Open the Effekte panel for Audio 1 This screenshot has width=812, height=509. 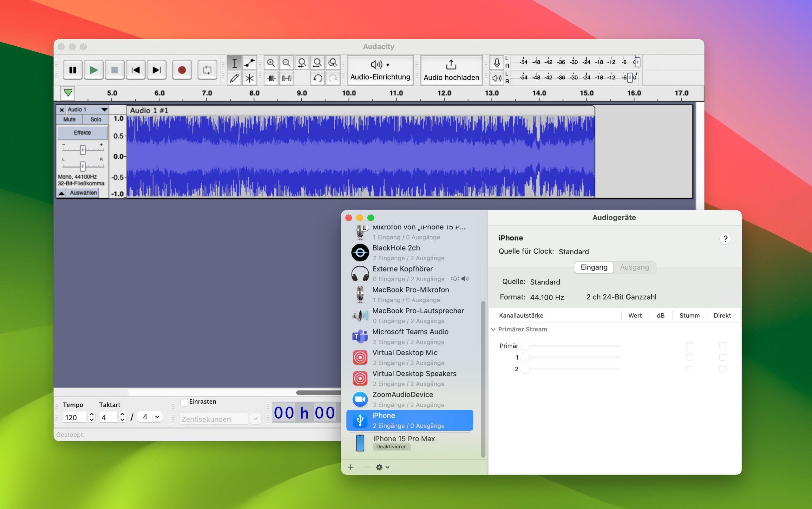pyautogui.click(x=82, y=133)
